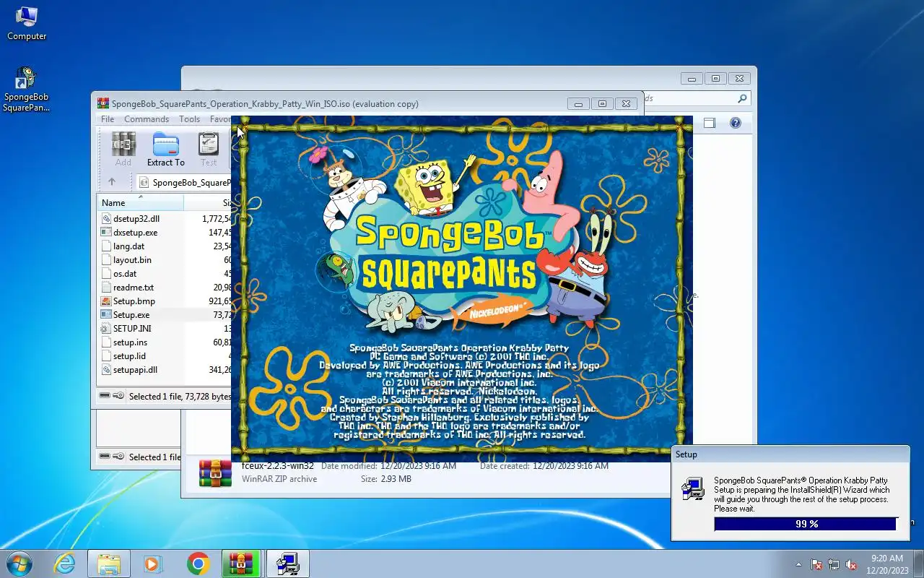This screenshot has height=578, width=924.
Task: Click the fceux-2.2.3-win32 file name
Action: coord(278,466)
